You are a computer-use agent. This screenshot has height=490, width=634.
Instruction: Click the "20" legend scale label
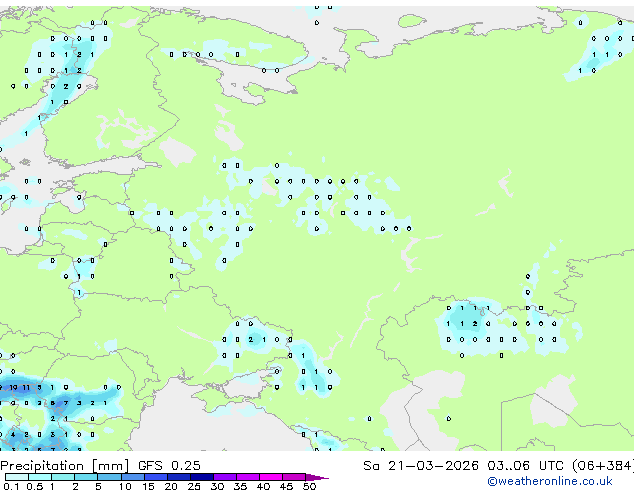(171, 486)
